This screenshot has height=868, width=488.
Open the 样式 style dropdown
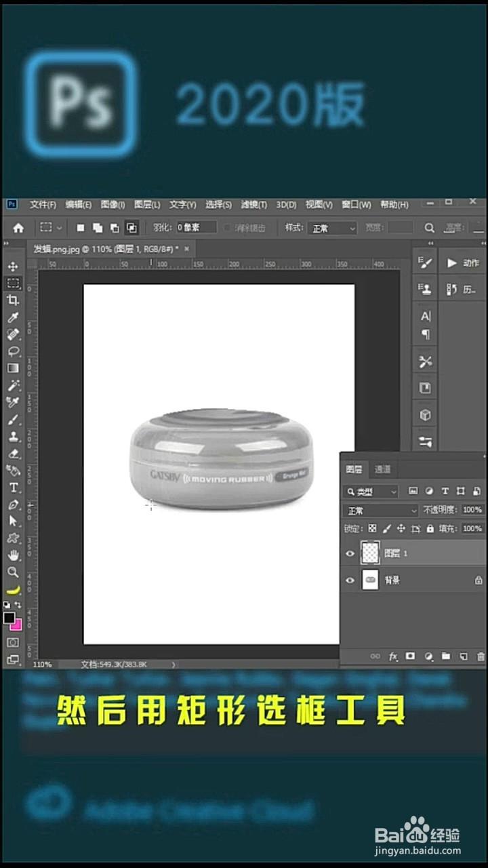pos(331,229)
